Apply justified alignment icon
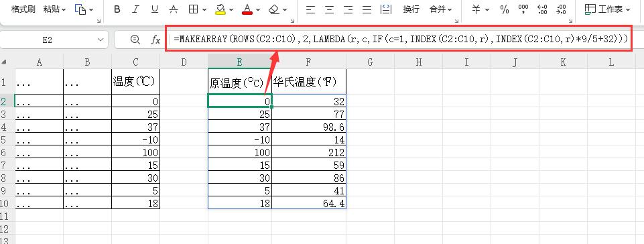644x244 pixels. click(x=367, y=9)
